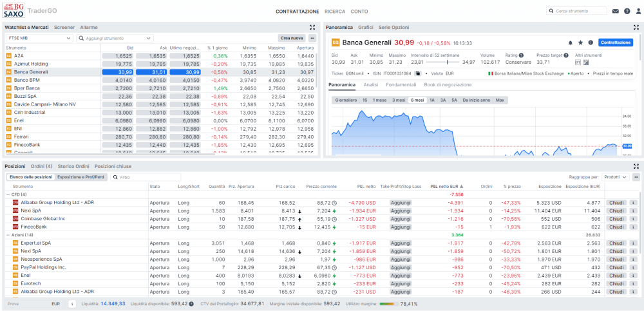The height and width of the screenshot is (311, 644).
Task: Add Banca Generali to favorites star
Action: coord(580,42)
